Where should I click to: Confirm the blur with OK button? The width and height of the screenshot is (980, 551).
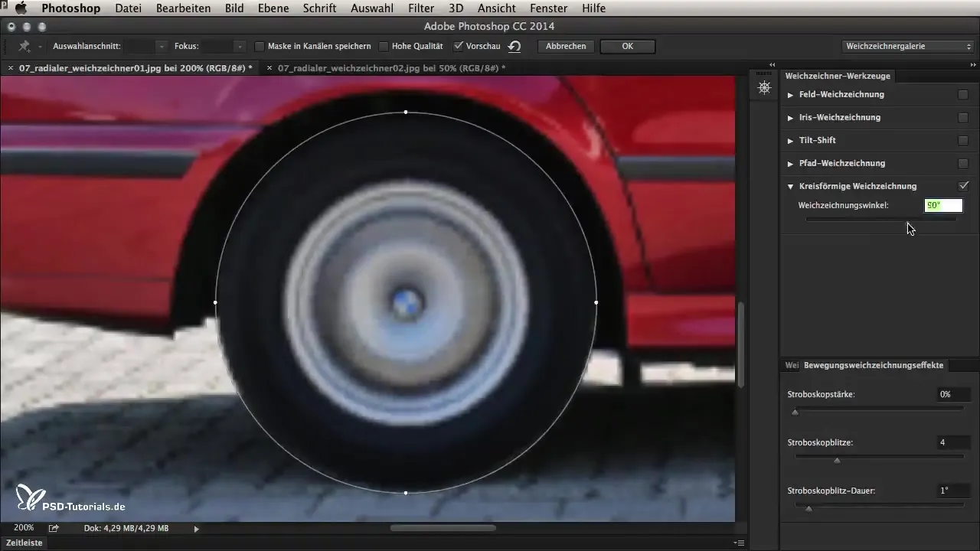(x=627, y=47)
